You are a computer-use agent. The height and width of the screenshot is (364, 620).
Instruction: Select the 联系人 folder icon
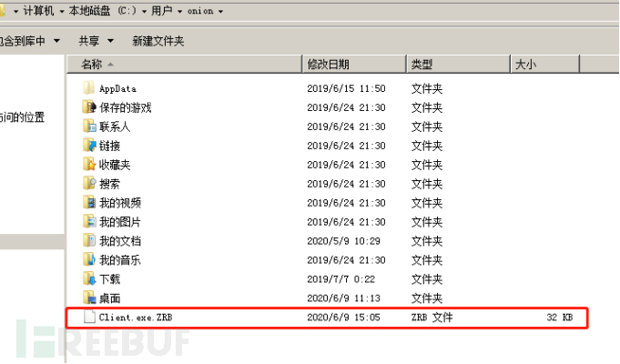[89, 126]
